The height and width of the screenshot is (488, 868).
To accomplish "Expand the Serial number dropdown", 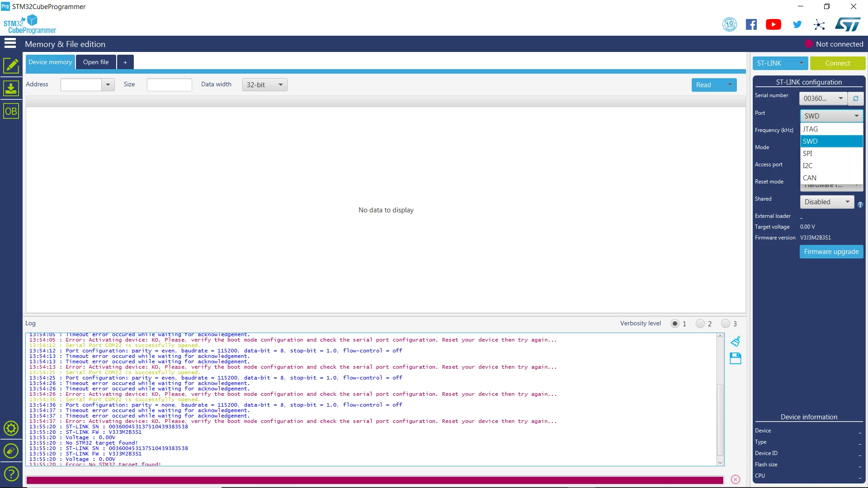I will click(x=823, y=99).
